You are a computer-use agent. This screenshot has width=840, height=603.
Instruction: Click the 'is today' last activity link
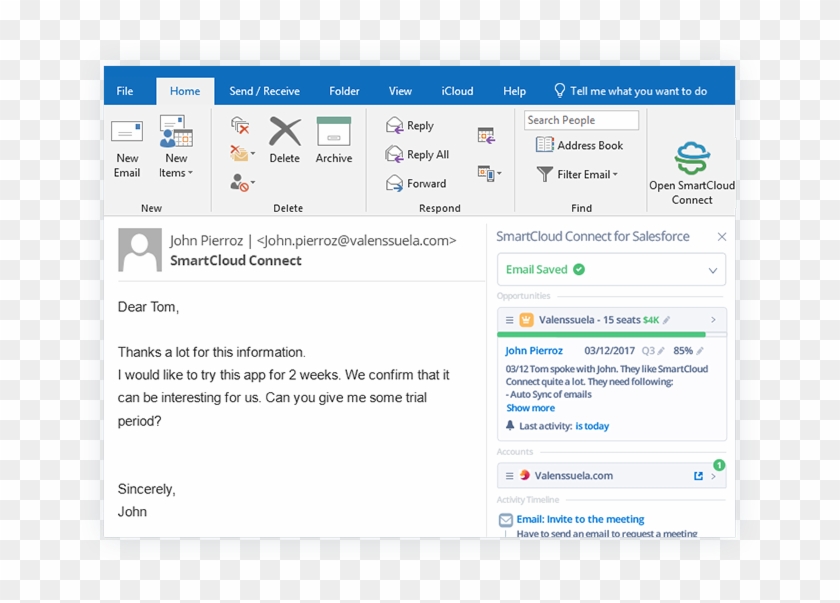[x=592, y=426]
